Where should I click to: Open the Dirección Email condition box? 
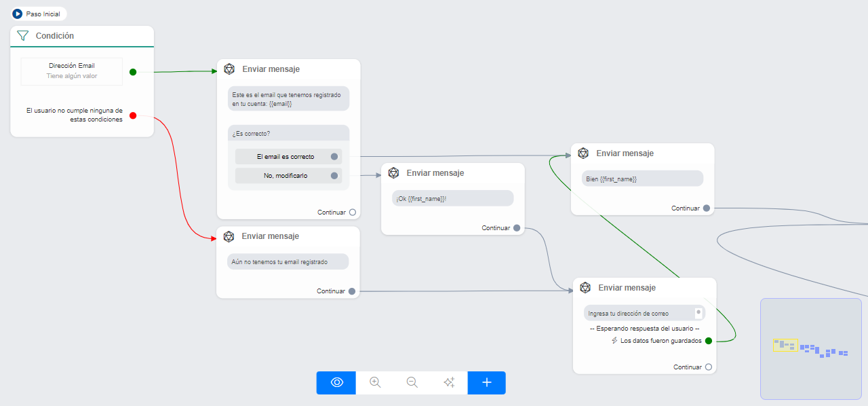(72, 71)
